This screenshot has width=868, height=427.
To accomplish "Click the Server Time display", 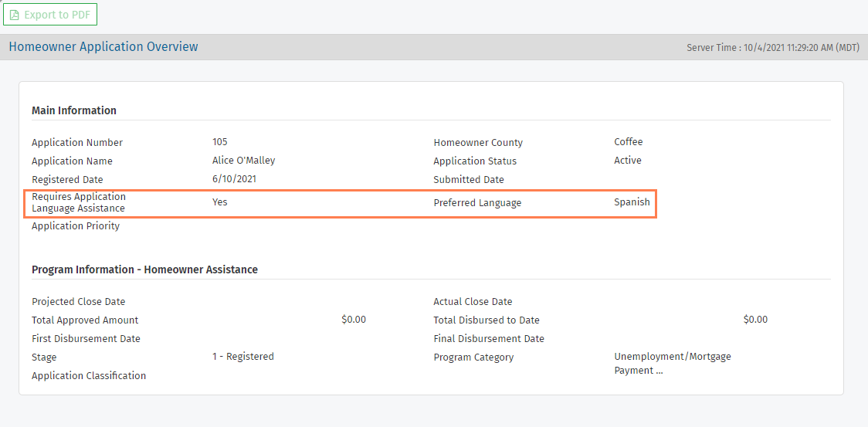I will click(772, 48).
